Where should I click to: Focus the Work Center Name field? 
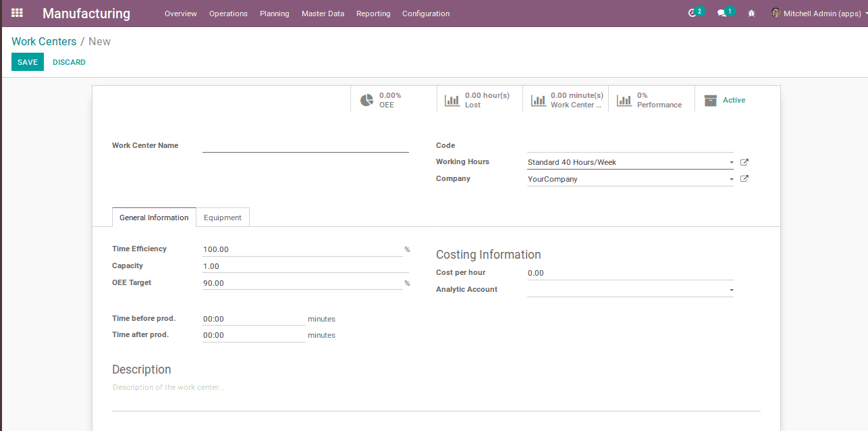point(306,145)
